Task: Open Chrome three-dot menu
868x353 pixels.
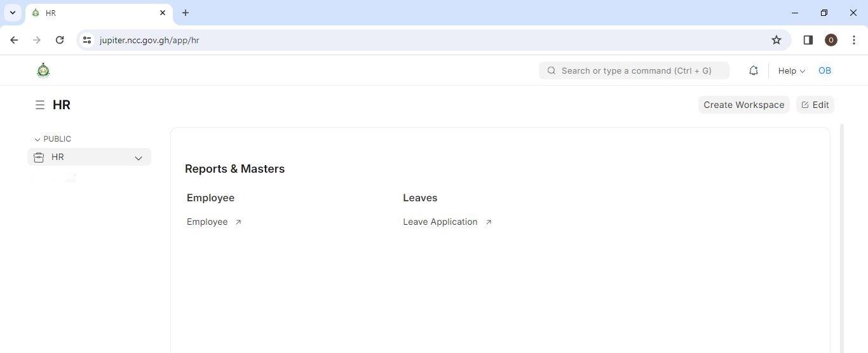Action: 853,40
